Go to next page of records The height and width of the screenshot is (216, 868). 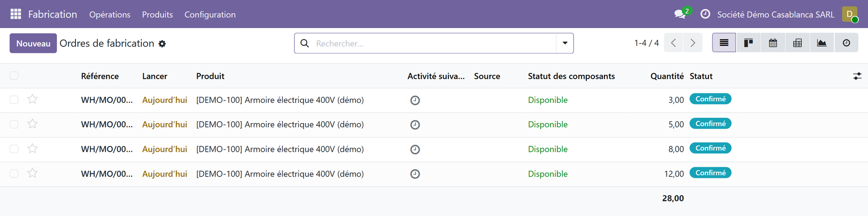[x=693, y=43]
